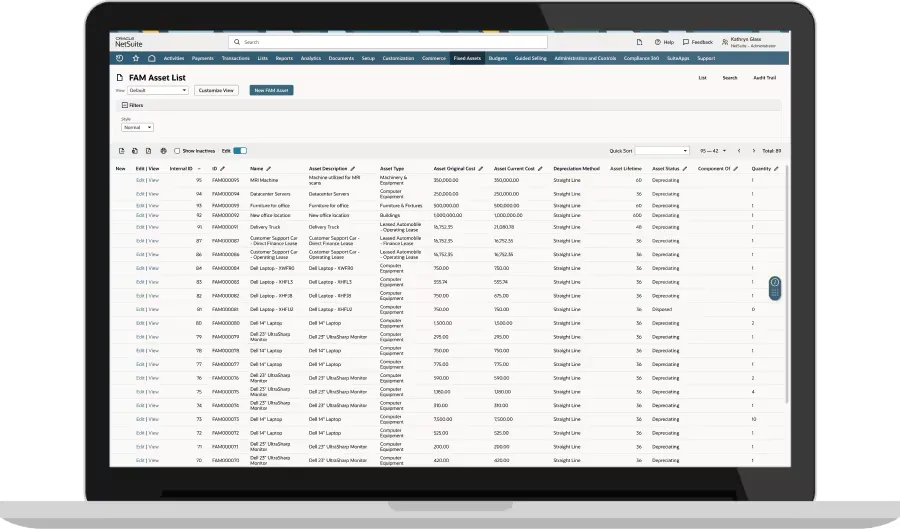Click the Search link at top right
Image resolution: width=900 pixels, height=529 pixels.
coord(730,78)
